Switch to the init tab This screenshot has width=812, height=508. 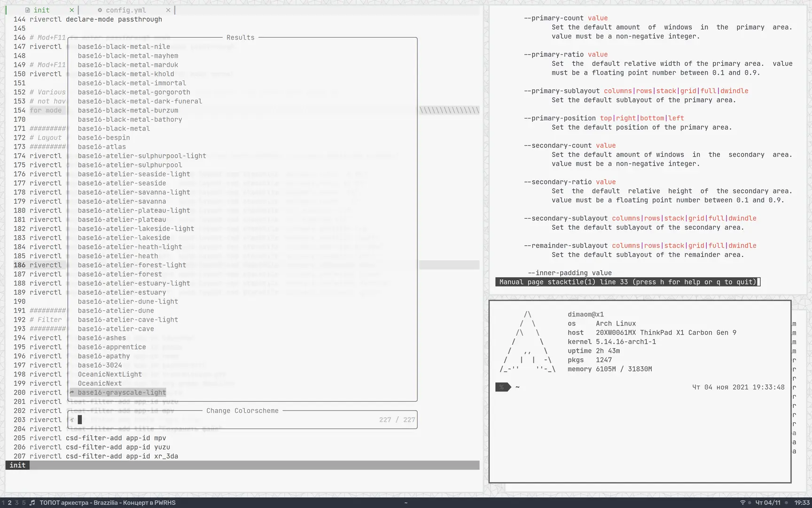(x=41, y=10)
